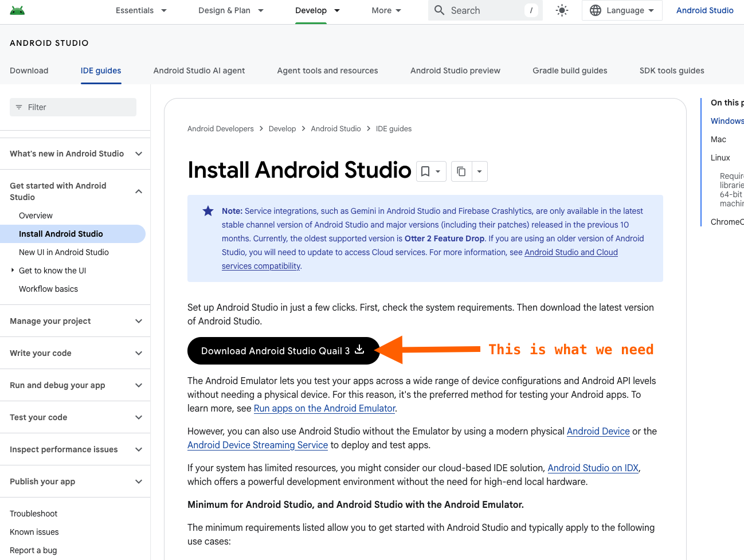
Task: Click the star Note icon
Action: point(208,211)
